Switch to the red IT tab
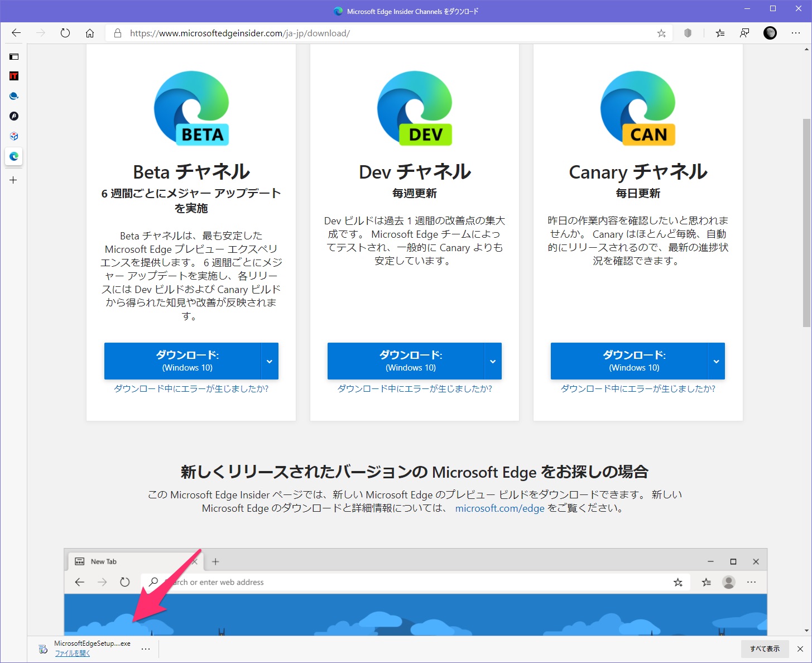 14,76
